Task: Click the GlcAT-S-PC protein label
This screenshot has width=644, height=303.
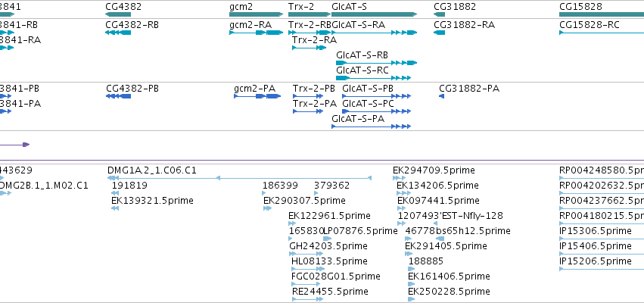Action: (x=368, y=104)
